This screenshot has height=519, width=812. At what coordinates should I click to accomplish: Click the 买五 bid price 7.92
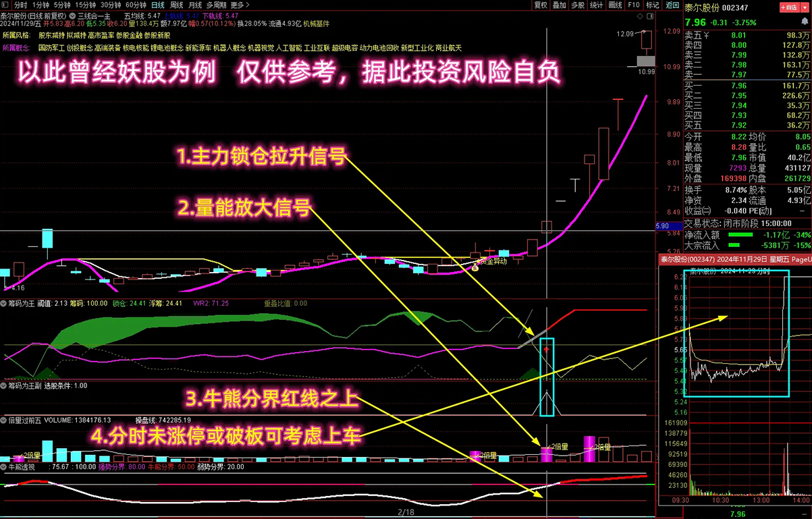pyautogui.click(x=738, y=125)
